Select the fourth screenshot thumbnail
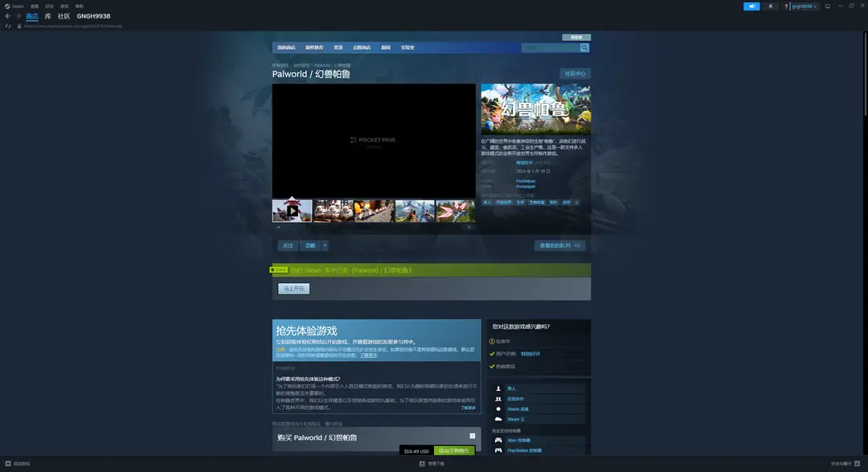Image resolution: width=868 pixels, height=472 pixels. 415,211
